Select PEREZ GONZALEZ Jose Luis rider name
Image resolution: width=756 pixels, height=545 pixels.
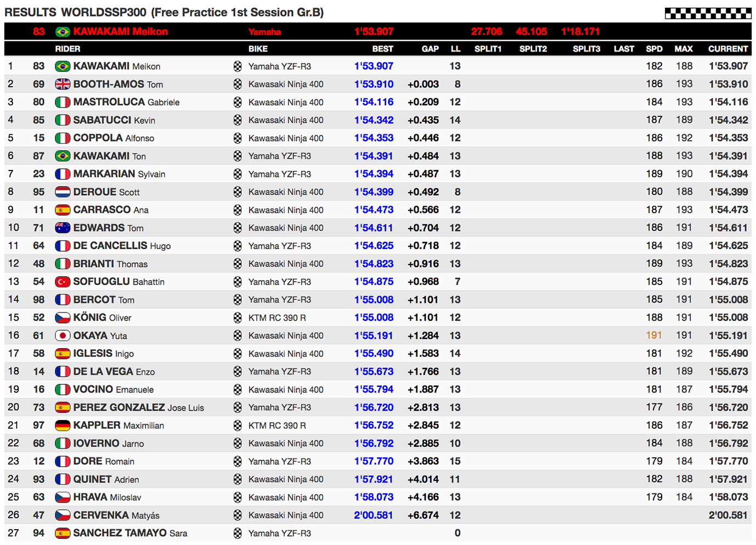tap(138, 407)
